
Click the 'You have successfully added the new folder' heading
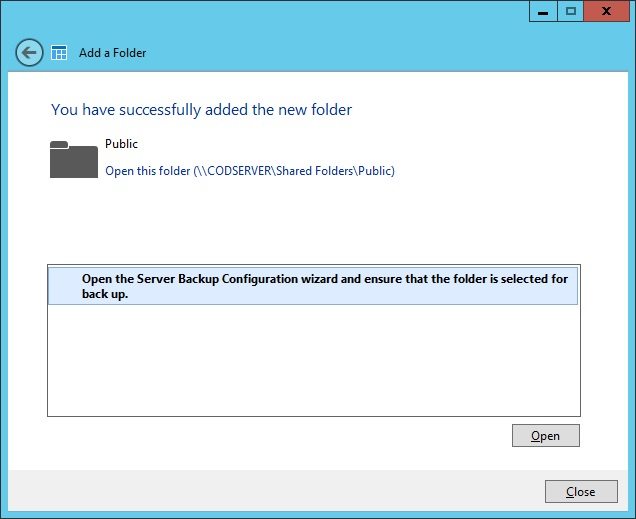[201, 110]
